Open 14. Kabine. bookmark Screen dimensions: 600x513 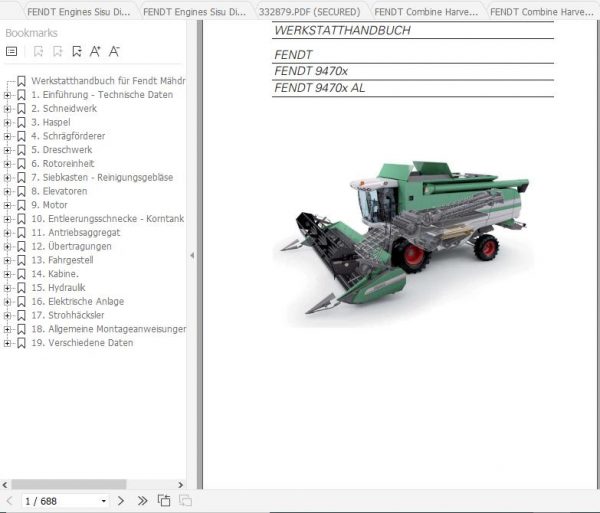tap(55, 274)
